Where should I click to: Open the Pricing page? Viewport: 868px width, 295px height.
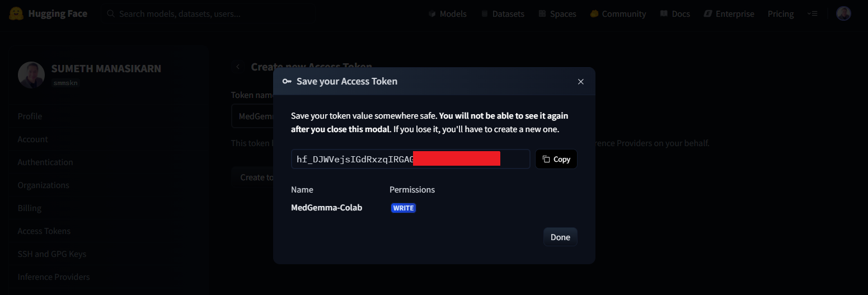[x=780, y=14]
